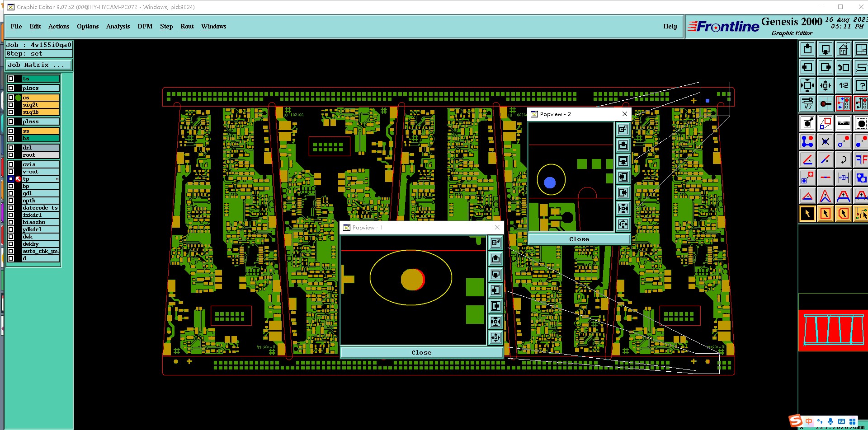The width and height of the screenshot is (868, 430).
Task: Toggle the sig2t layer checkbox
Action: click(11, 105)
